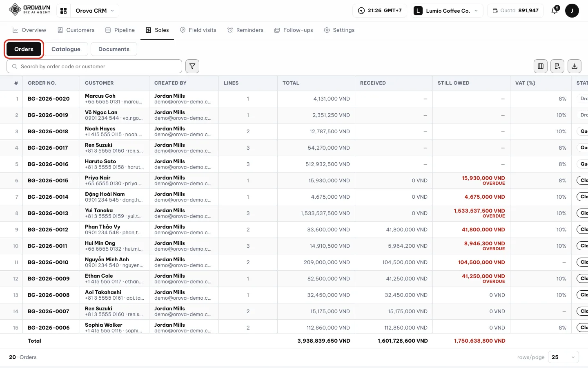Image resolution: width=588 pixels, height=368 pixels.
Task: Click the VAT (%) column header
Action: (x=525, y=83)
